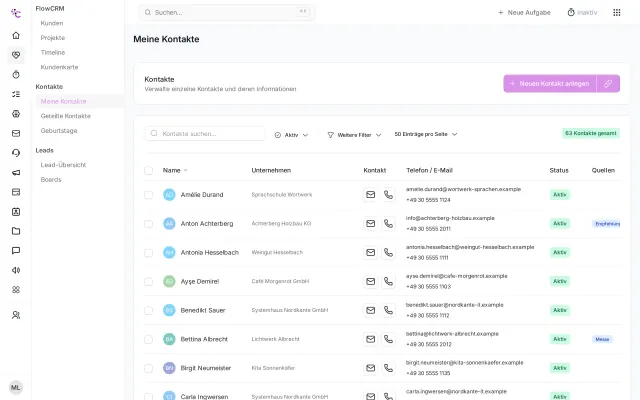Open the headset support sidebar icon

[x=16, y=153]
